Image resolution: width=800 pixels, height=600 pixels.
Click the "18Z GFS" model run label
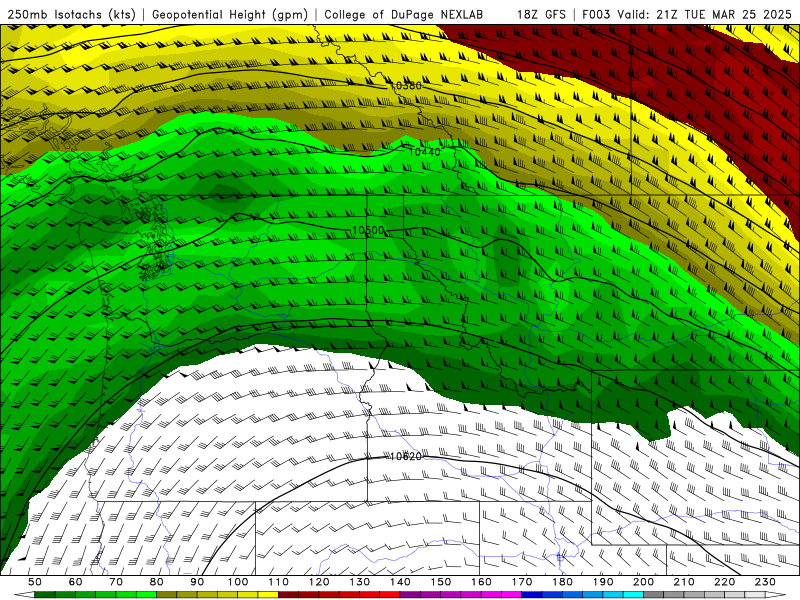541,14
